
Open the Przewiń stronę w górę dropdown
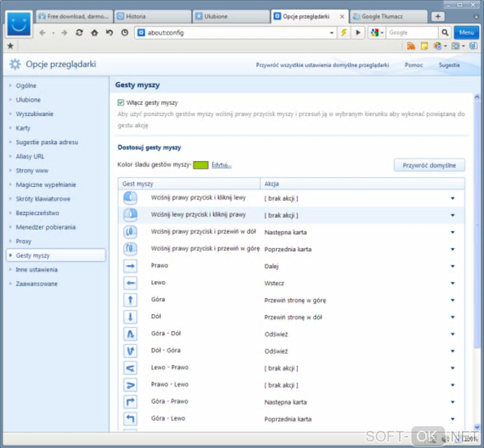tap(453, 300)
